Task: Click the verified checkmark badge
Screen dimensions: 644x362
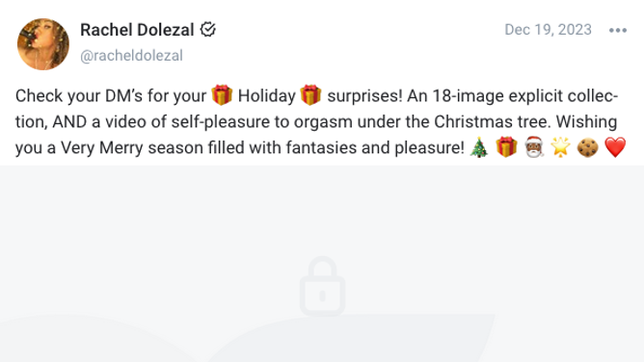Action: (208, 30)
